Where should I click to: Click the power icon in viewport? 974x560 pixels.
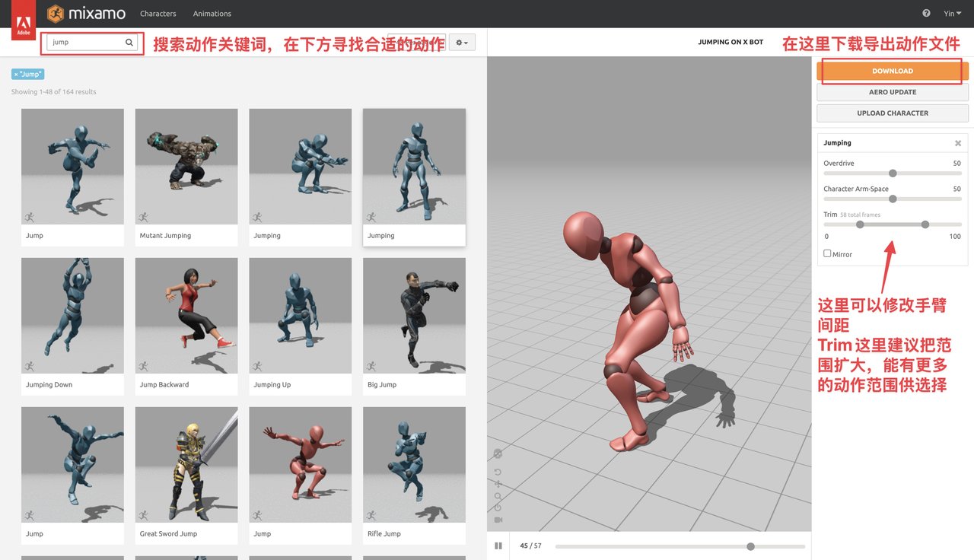click(x=498, y=508)
